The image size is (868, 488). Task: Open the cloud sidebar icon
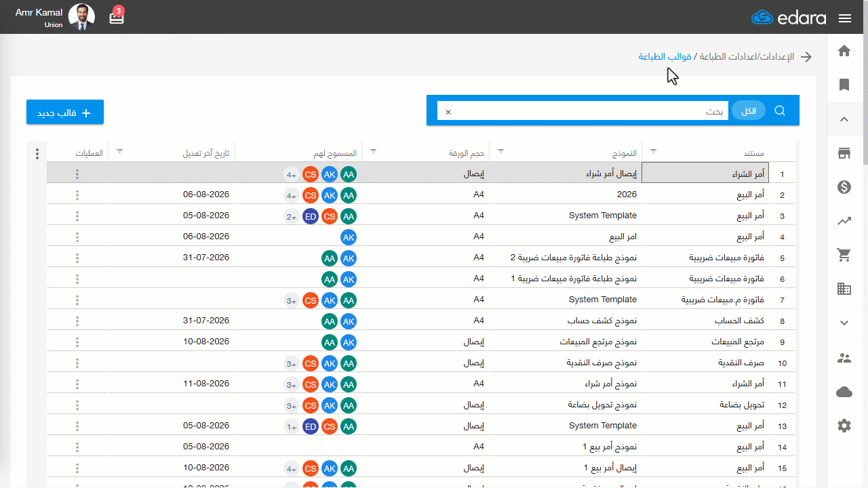(x=844, y=392)
